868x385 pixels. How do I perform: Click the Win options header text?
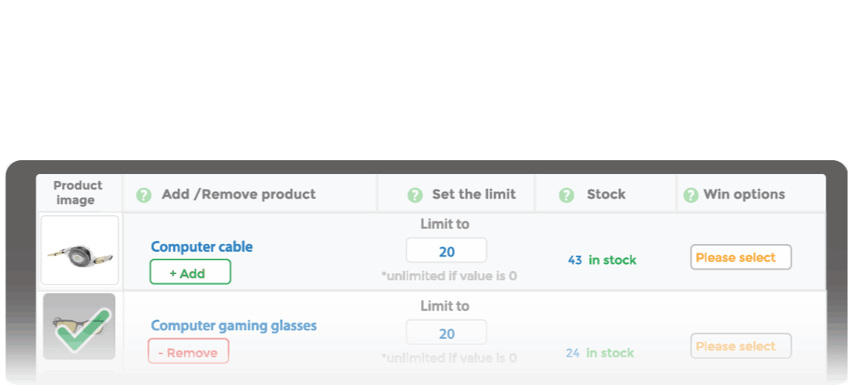pyautogui.click(x=744, y=194)
